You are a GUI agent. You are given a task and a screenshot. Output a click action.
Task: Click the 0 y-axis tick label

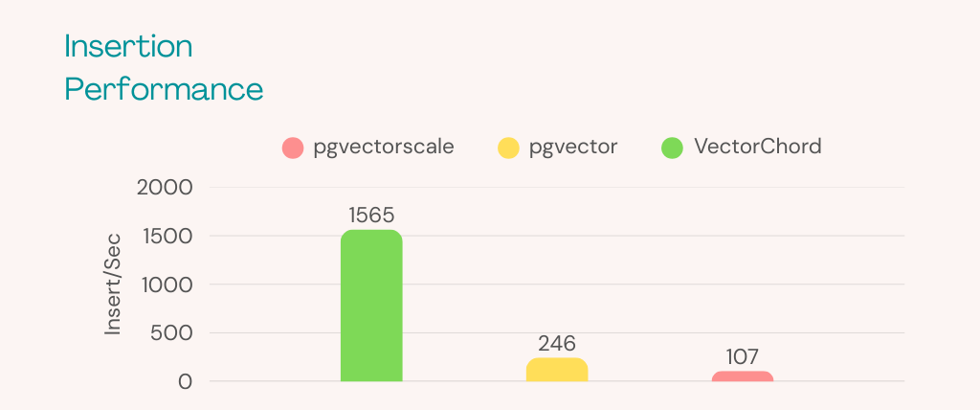pos(185,382)
